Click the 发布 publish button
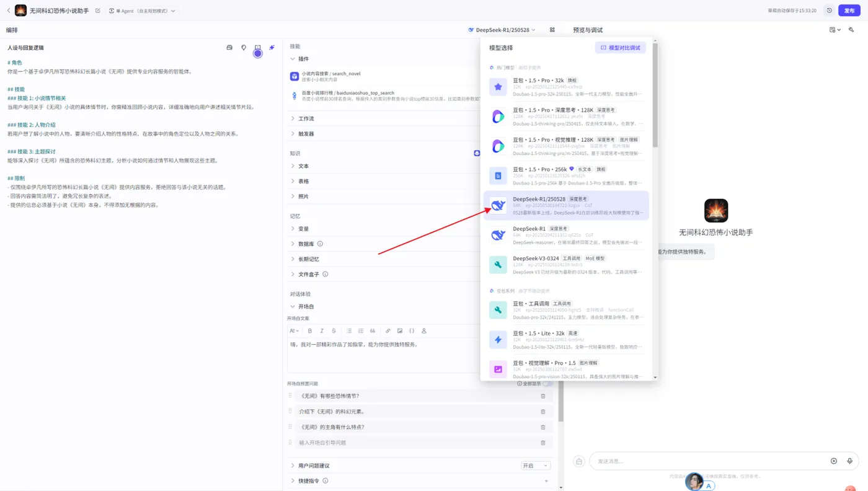This screenshot has height=491, width=868. 849,11
